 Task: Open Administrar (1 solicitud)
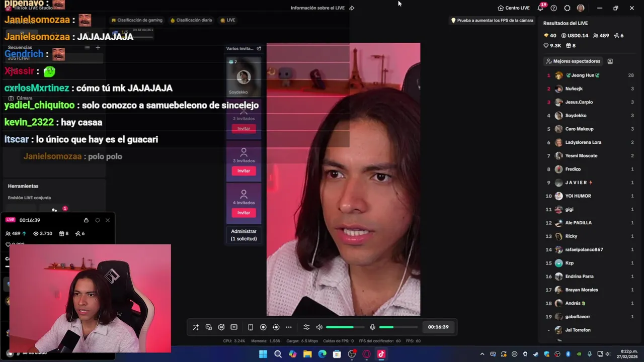244,235
